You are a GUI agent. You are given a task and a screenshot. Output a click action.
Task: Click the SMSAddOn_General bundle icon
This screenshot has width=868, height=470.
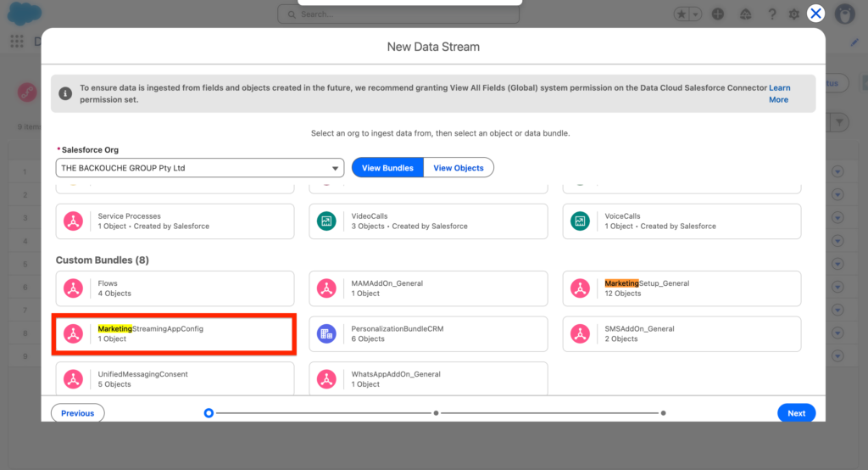coord(580,333)
